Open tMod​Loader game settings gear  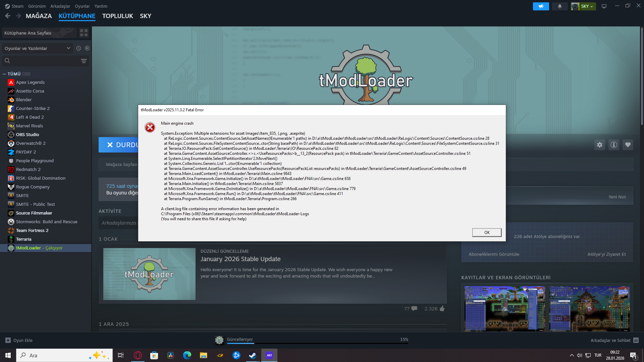(600, 145)
